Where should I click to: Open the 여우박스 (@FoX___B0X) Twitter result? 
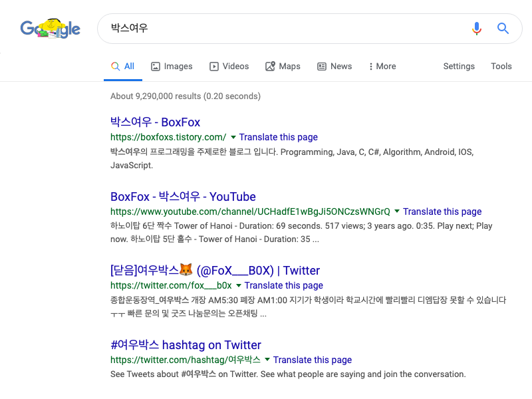215,271
